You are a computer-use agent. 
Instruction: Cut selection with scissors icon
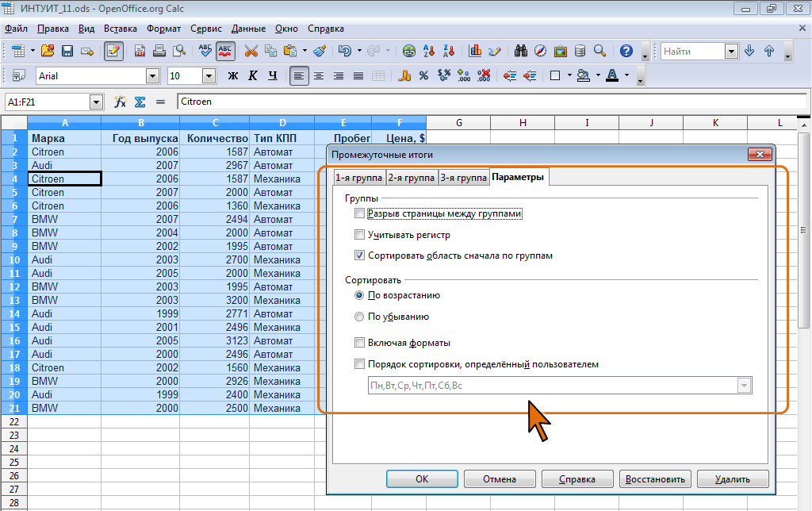click(x=251, y=51)
